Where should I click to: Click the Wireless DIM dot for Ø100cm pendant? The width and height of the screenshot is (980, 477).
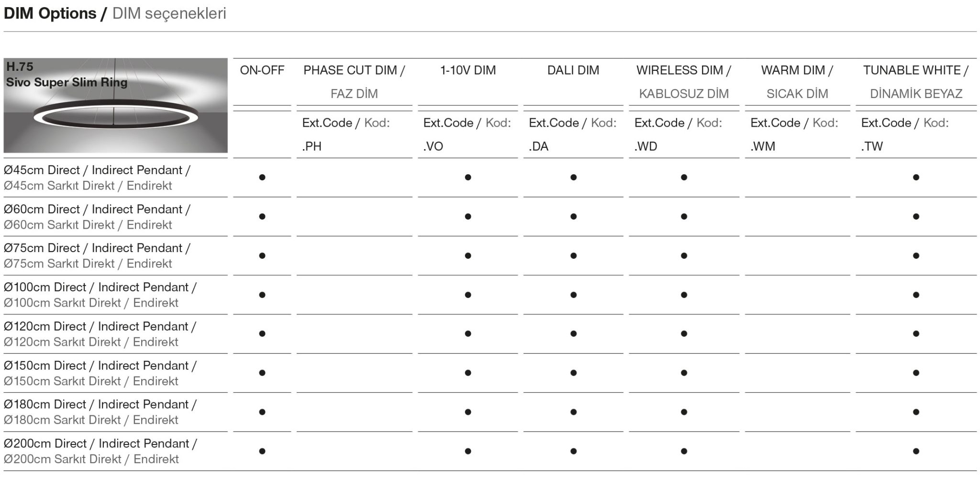684,295
